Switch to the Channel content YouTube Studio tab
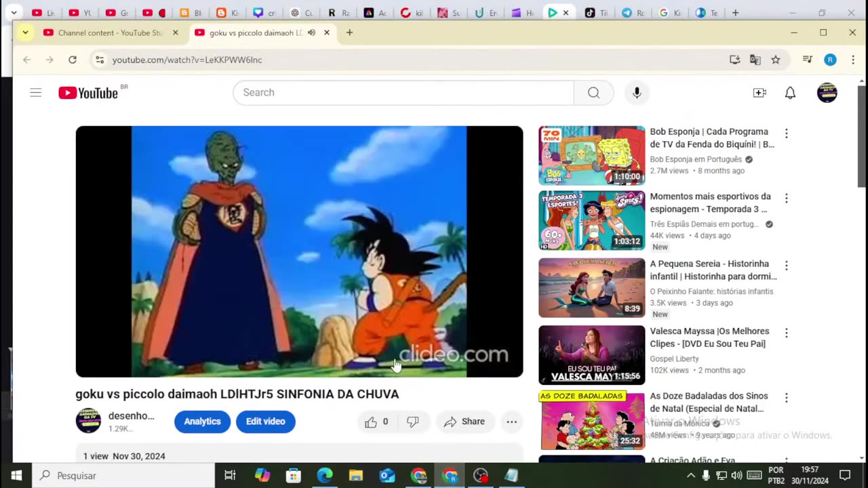The width and height of the screenshot is (868, 488). [x=110, y=33]
